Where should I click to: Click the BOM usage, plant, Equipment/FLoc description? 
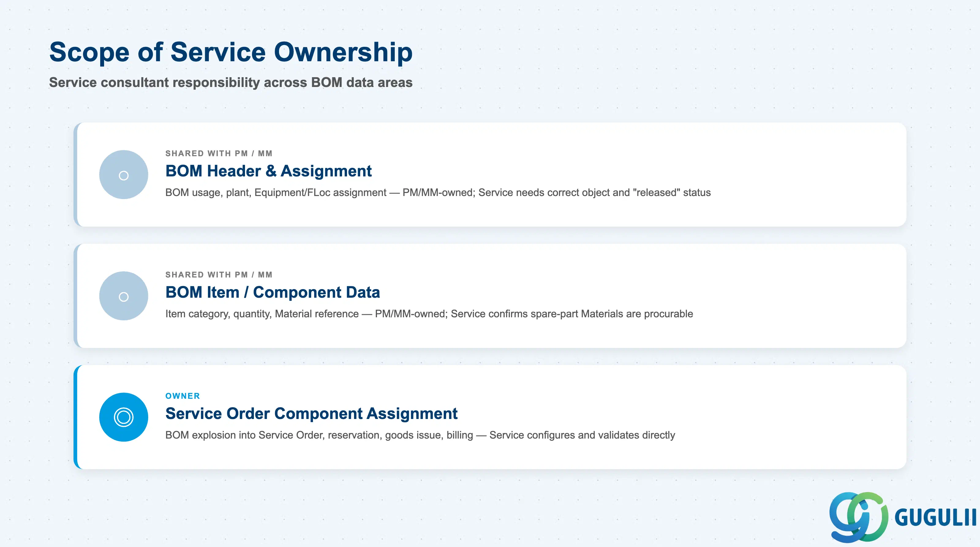pos(438,193)
